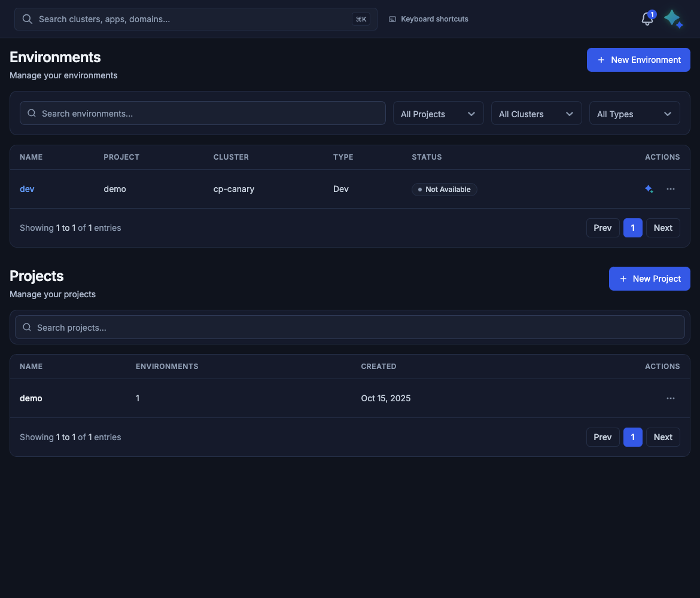The width and height of the screenshot is (700, 598).
Task: Click the demo project cell in dev row
Action: 115,189
